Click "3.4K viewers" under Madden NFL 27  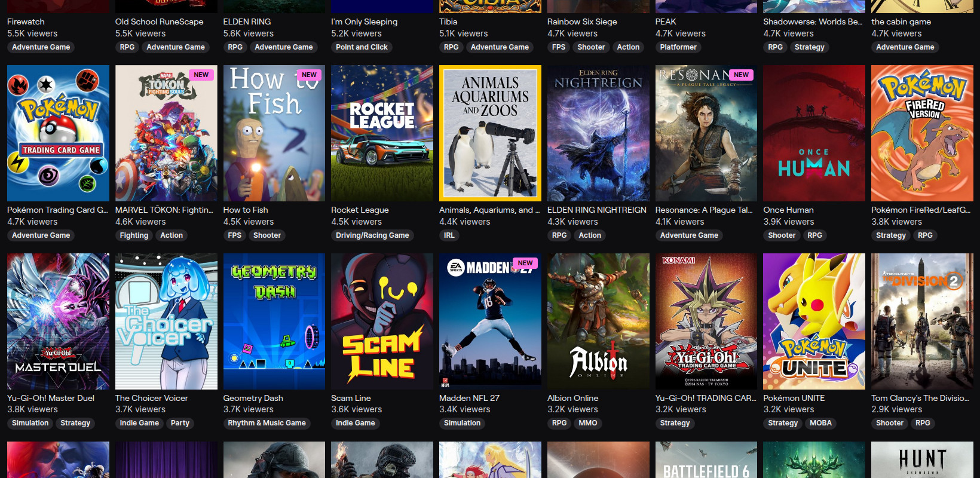(465, 409)
